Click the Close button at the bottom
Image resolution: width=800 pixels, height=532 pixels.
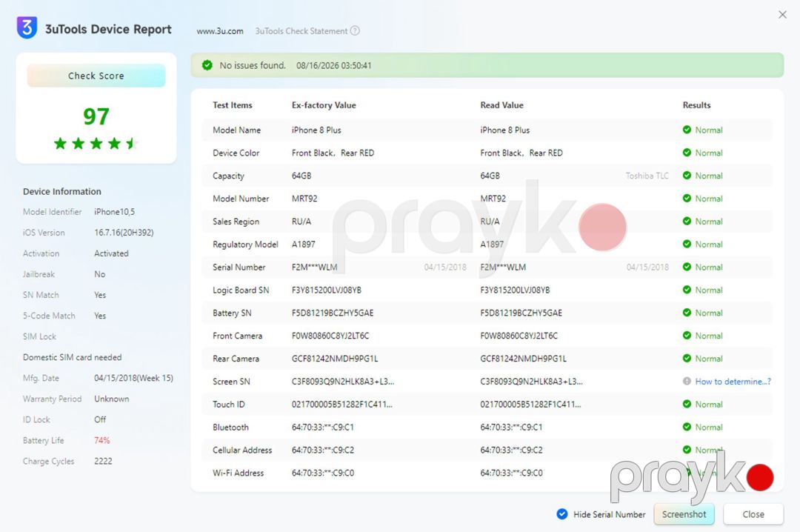[753, 514]
